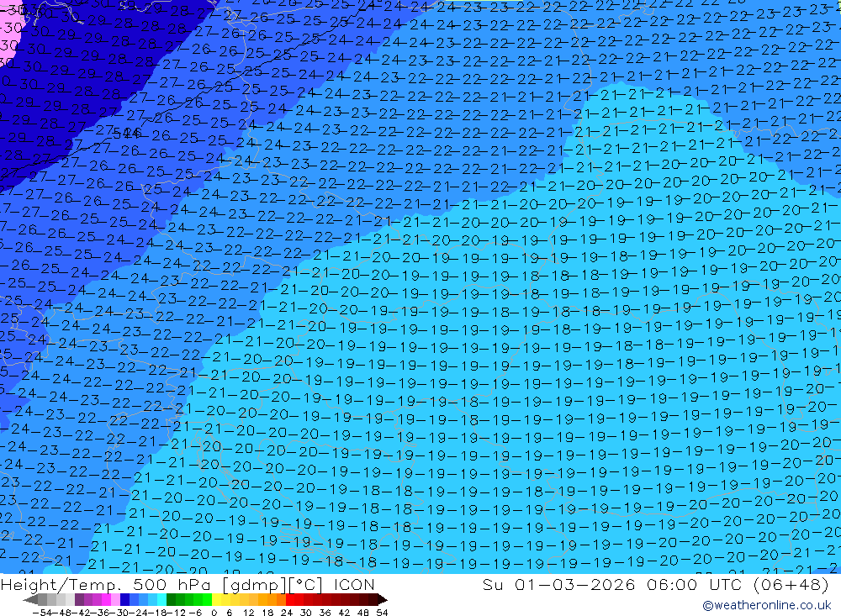Screen dimensions: 841x616
Task: Pick the light pink swatch in the temperature legend
Action: point(115,600)
